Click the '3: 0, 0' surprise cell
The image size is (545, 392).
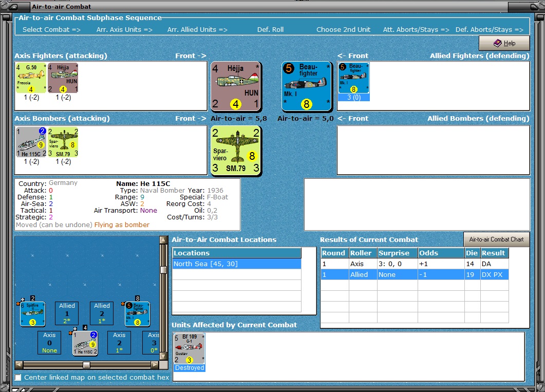[x=398, y=264]
